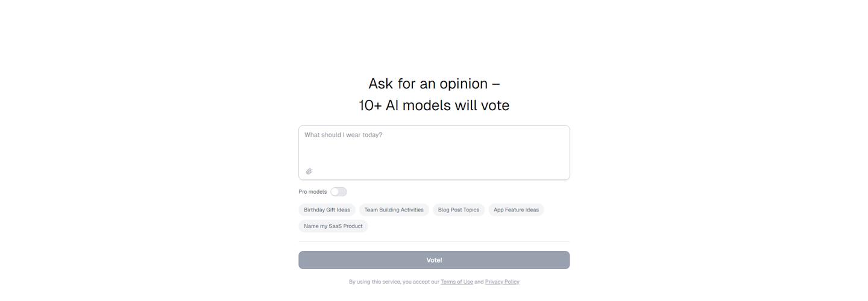Pick the Blog Post Topics chip
868x301 pixels.
point(458,210)
